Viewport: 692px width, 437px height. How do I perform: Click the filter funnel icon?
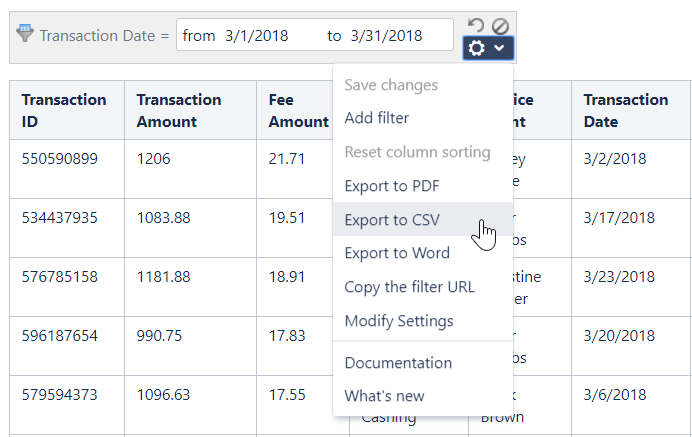pos(25,34)
